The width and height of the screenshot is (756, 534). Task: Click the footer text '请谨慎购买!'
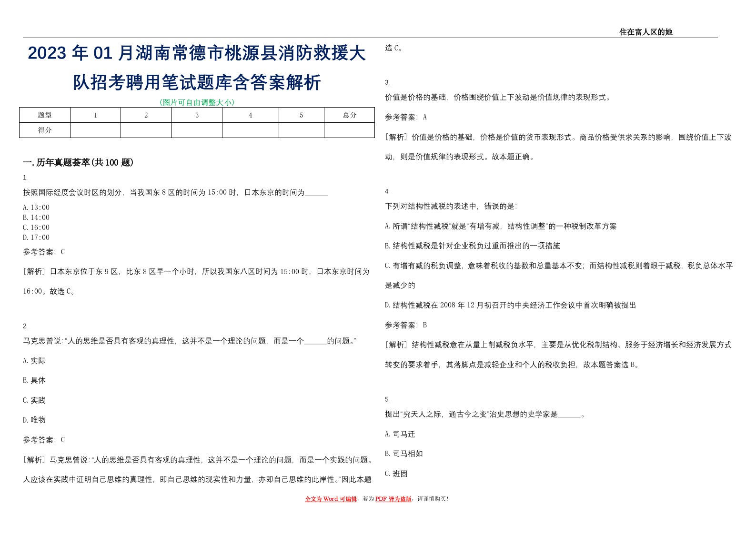click(433, 499)
